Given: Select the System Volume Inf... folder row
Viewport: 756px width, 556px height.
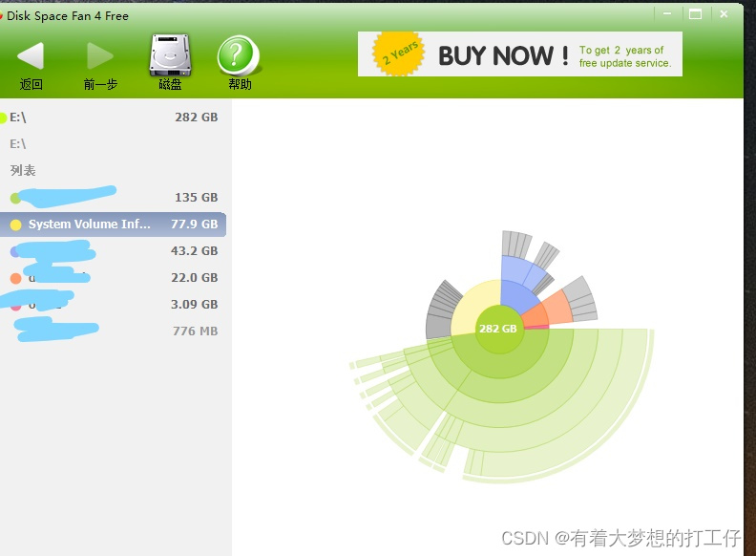Looking at the screenshot, I should tap(113, 225).
